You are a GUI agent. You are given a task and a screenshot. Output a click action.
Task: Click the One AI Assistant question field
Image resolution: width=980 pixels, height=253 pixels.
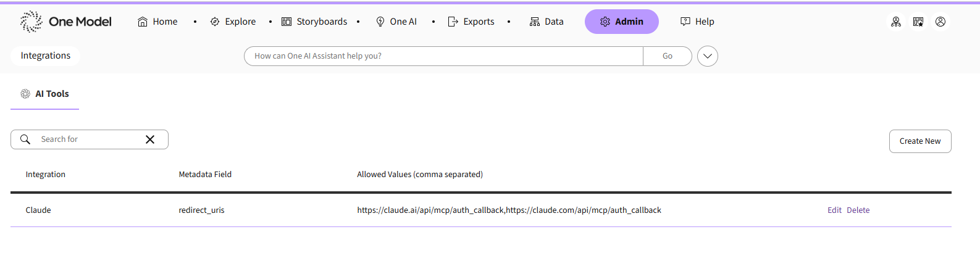(443, 56)
